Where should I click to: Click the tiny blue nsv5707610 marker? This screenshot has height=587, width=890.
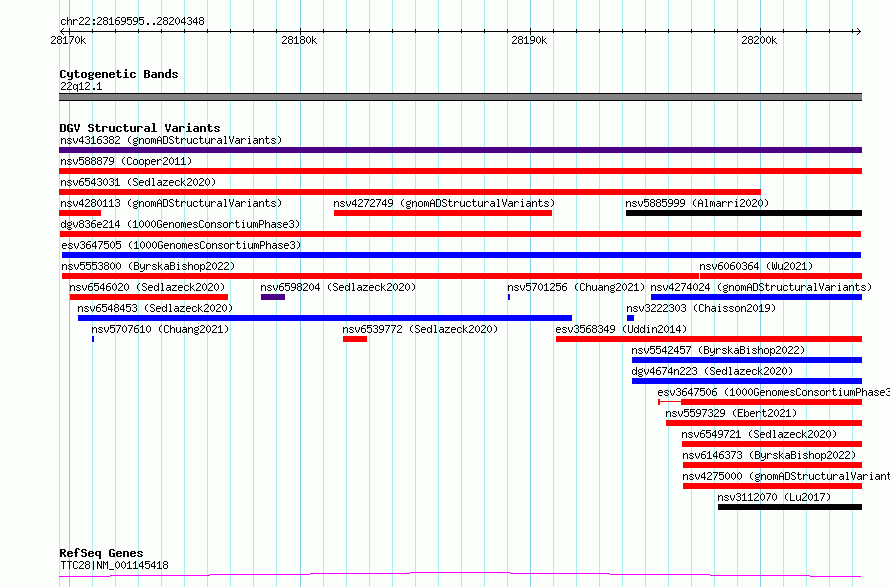pyautogui.click(x=93, y=339)
